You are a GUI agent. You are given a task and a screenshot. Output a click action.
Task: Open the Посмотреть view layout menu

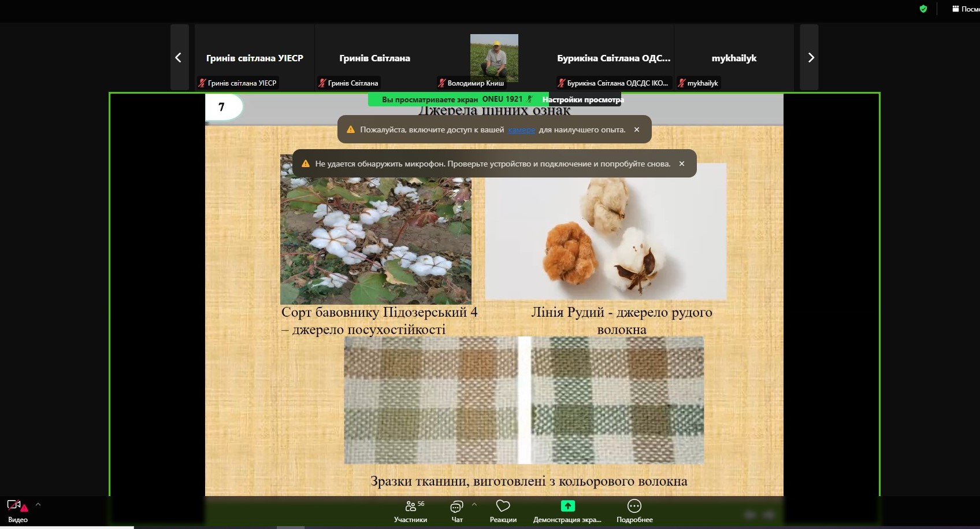pos(965,9)
